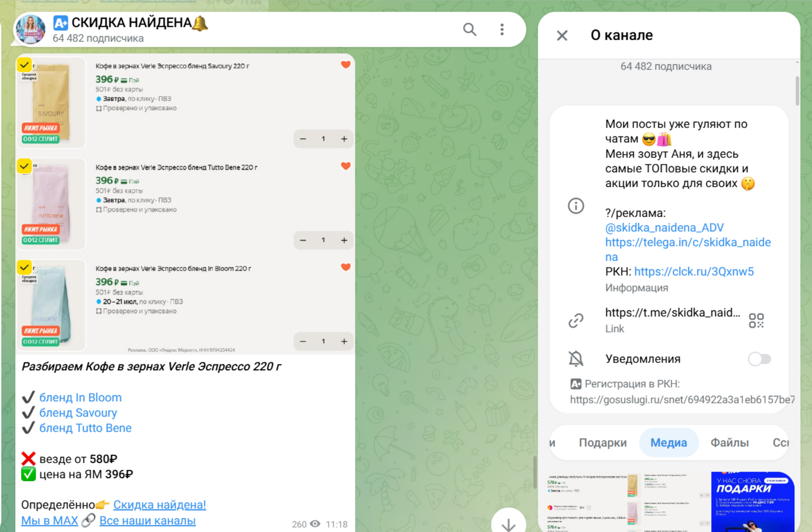Click the crossed-out bell icon
Viewport: 812px width, 532px height.
576,359
